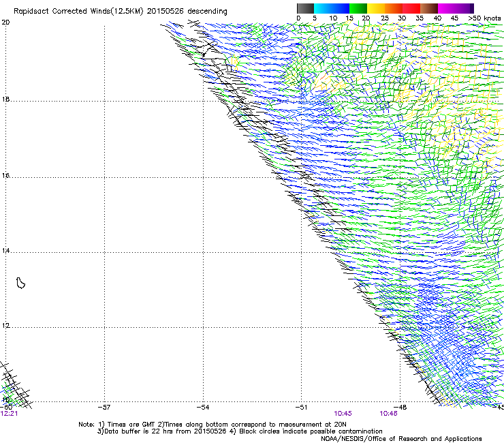Click the magenta 40-45 knots legend swatch

tap(447, 8)
